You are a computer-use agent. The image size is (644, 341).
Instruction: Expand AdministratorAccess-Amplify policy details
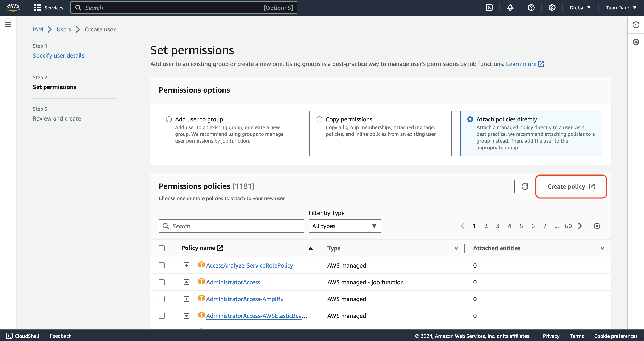187,299
